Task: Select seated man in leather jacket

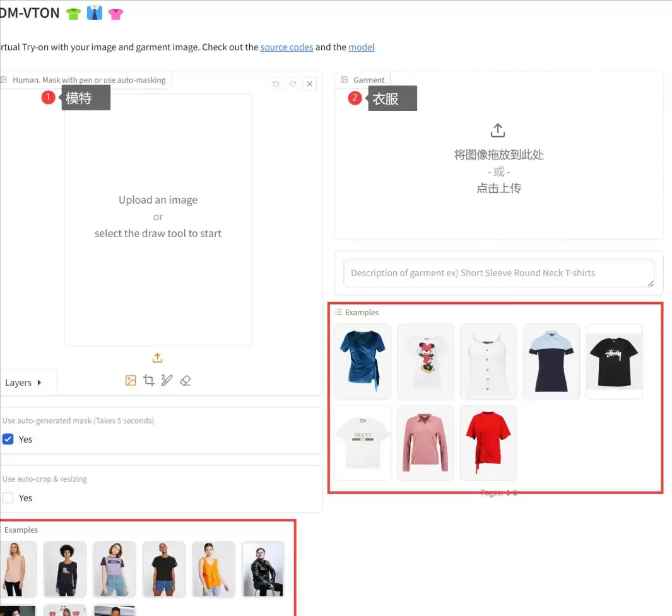Action: tap(263, 569)
